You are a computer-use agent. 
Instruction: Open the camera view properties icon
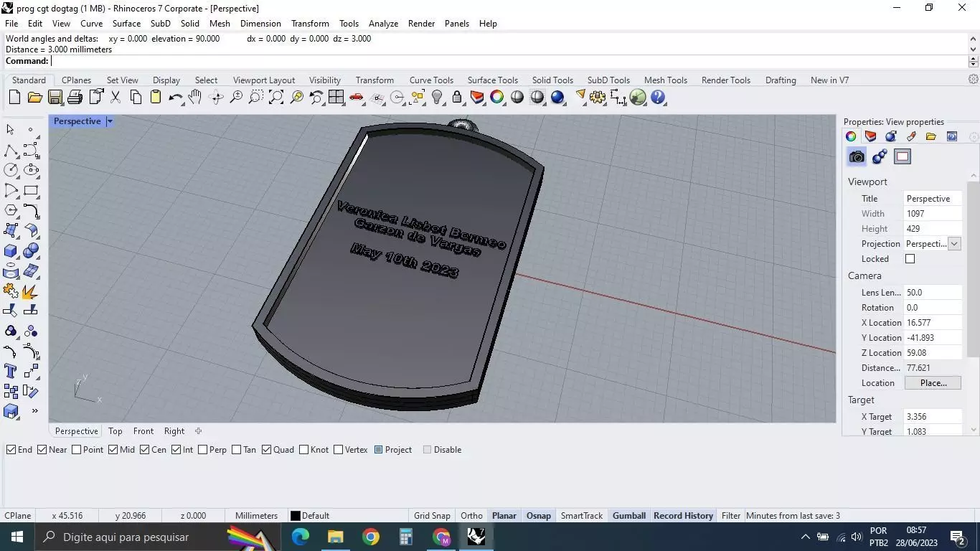pos(857,156)
